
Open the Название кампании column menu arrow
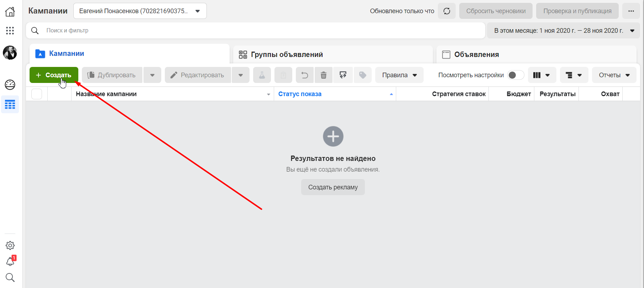(x=268, y=94)
